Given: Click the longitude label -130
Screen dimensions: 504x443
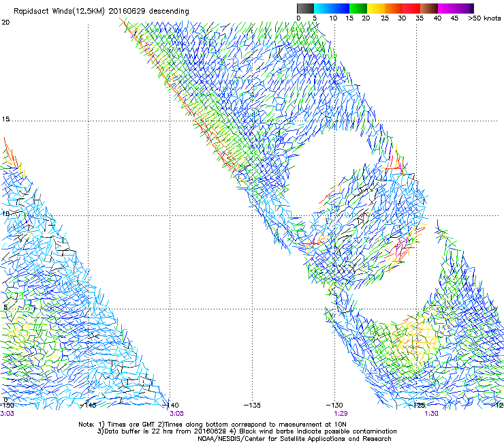Looking at the screenshot, I should point(334,405).
